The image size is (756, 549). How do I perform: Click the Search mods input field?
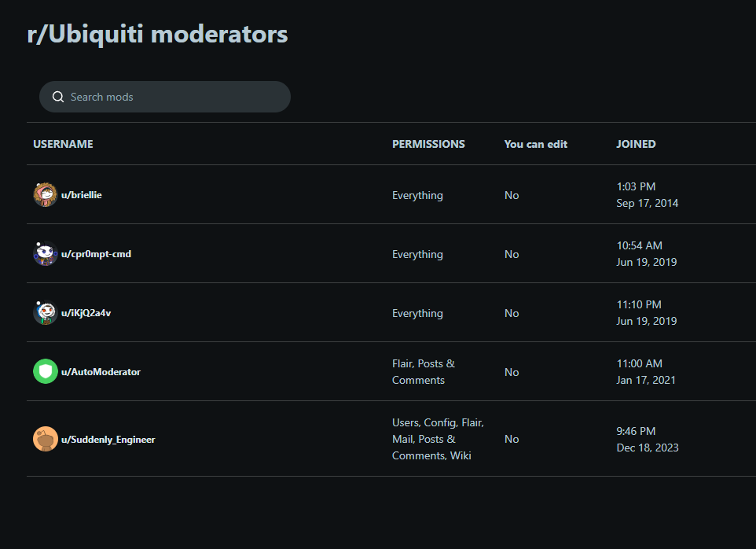[164, 97]
